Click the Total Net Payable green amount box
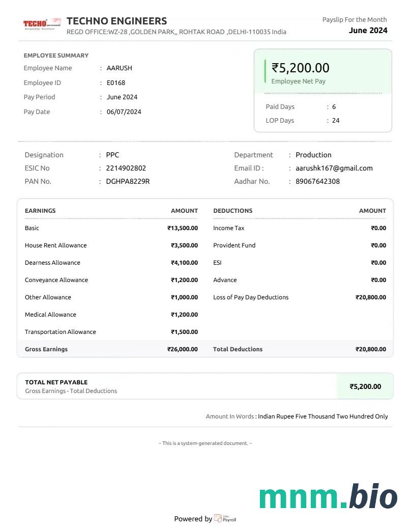Viewport: 411px width, 532px height. [365, 386]
